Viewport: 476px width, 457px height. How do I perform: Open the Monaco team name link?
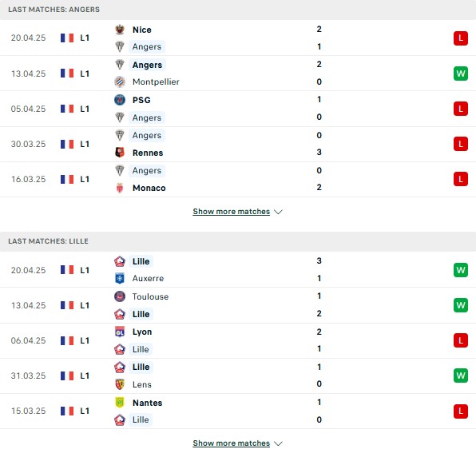149,188
